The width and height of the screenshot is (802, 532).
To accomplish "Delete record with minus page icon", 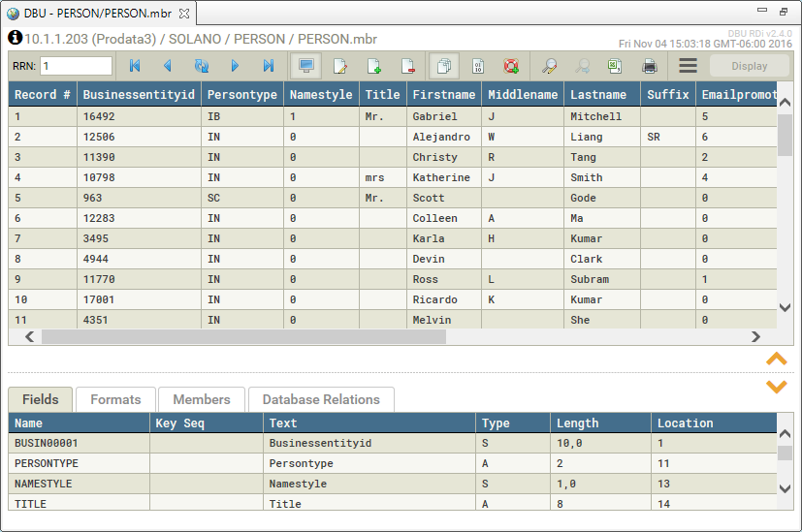I will click(x=408, y=66).
